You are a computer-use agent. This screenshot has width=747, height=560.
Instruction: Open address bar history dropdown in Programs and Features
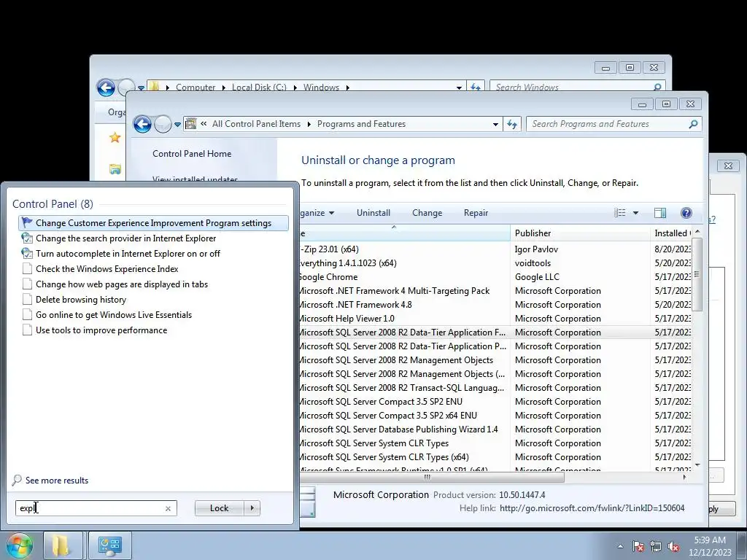pyautogui.click(x=495, y=124)
